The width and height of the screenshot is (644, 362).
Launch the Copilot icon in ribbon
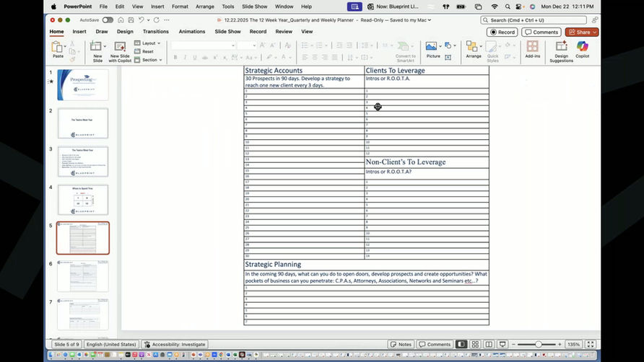[582, 46]
